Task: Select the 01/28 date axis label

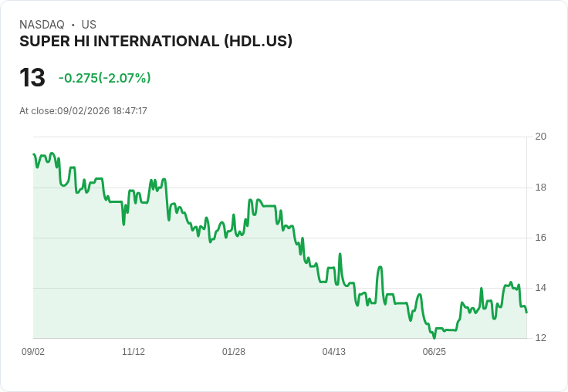Action: pyautogui.click(x=234, y=351)
